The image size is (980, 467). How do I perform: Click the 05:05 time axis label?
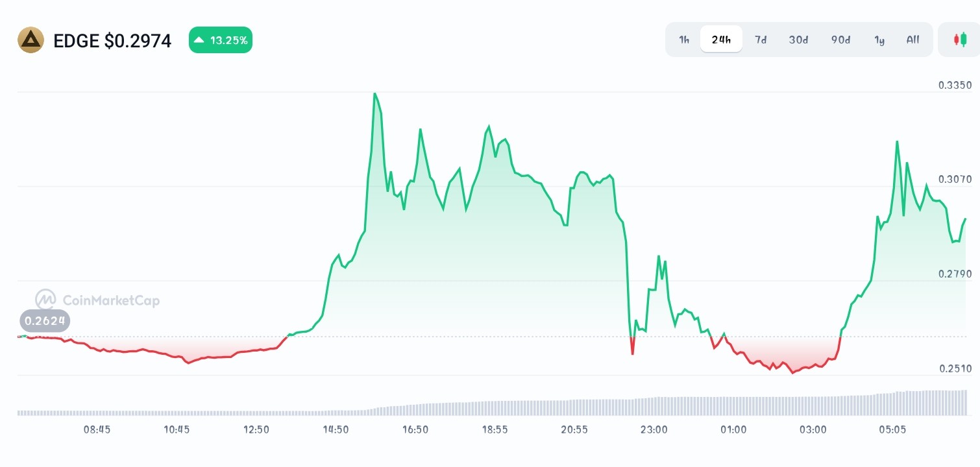tap(892, 429)
